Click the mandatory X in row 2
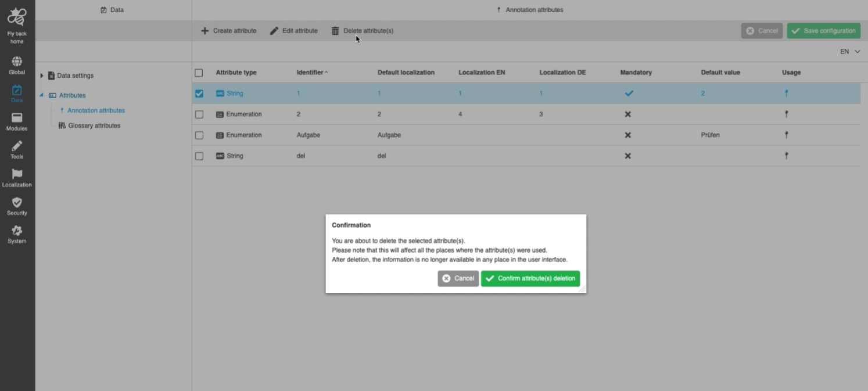Screen dimensions: 868x391 click(x=627, y=114)
